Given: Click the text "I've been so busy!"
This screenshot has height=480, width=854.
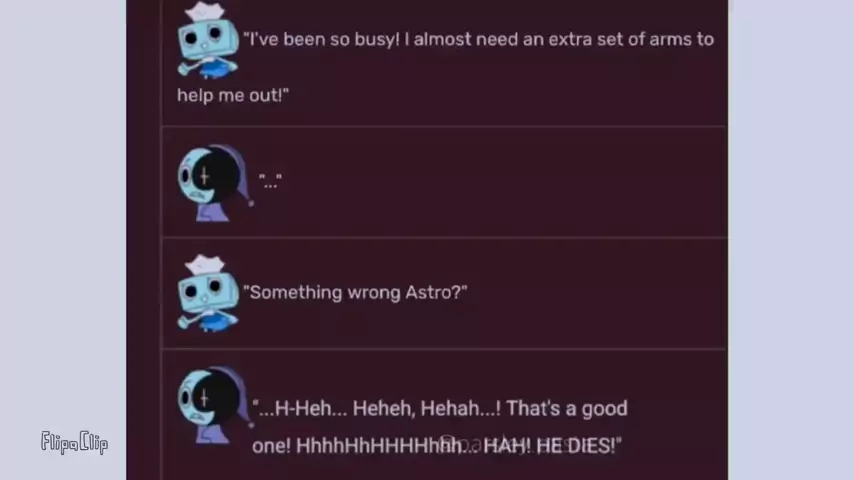Looking at the screenshot, I should (321, 39).
